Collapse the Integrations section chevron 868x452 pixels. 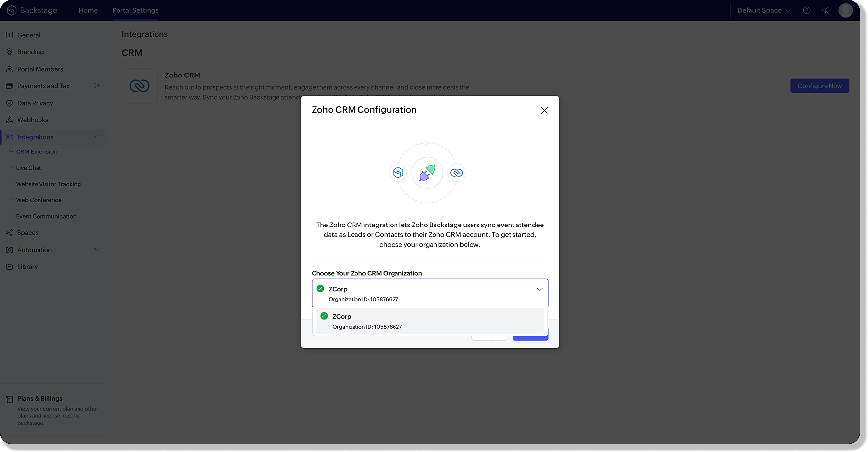click(96, 137)
